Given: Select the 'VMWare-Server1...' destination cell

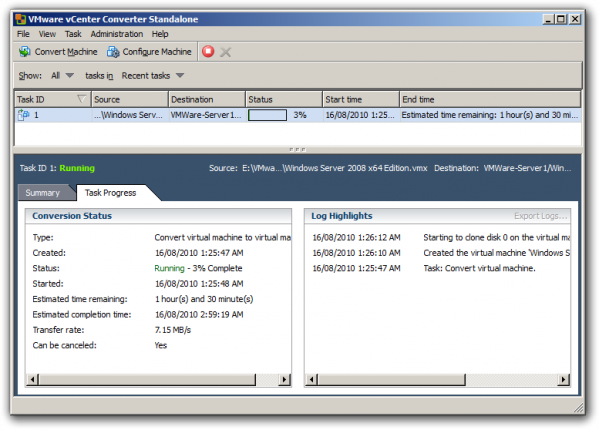Looking at the screenshot, I should tap(206, 115).
